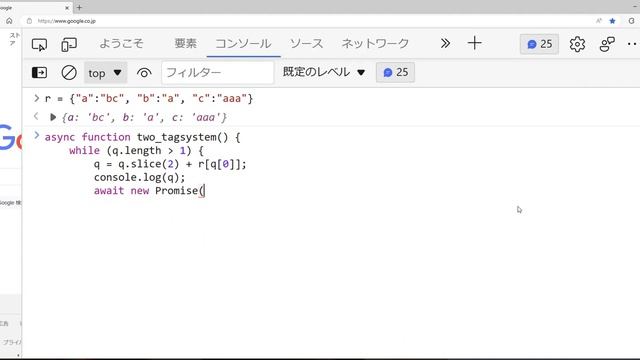Viewport: 640px width, 360px height.
Task: Click the r = {"a":"bc"...} input line
Action: [149, 98]
